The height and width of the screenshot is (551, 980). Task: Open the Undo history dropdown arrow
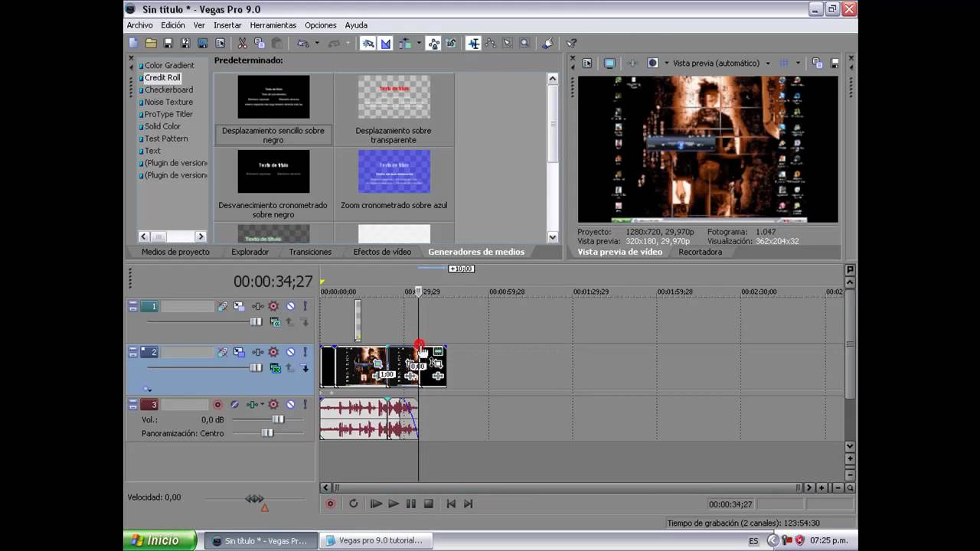point(318,44)
